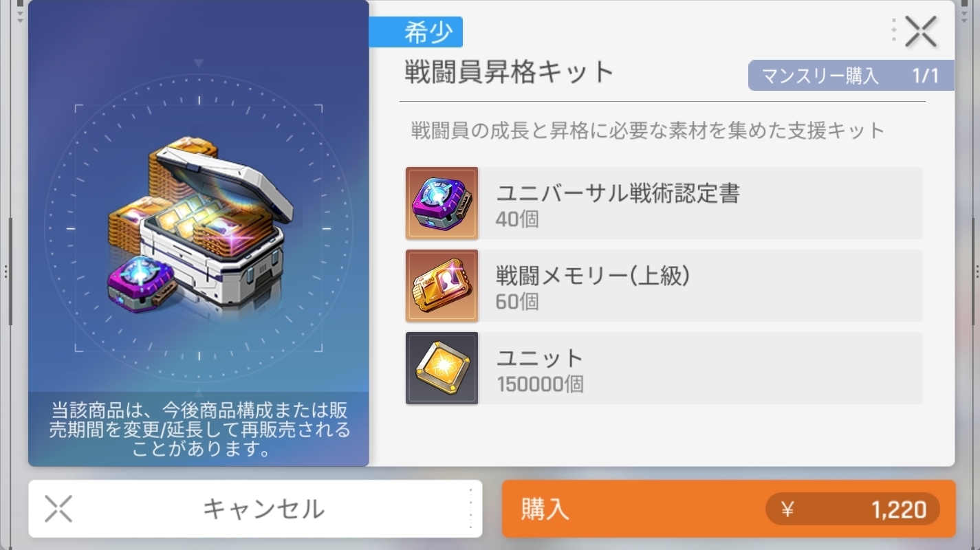980x550 pixels.
Task: Click the purple device in the package artwork
Action: point(140,283)
